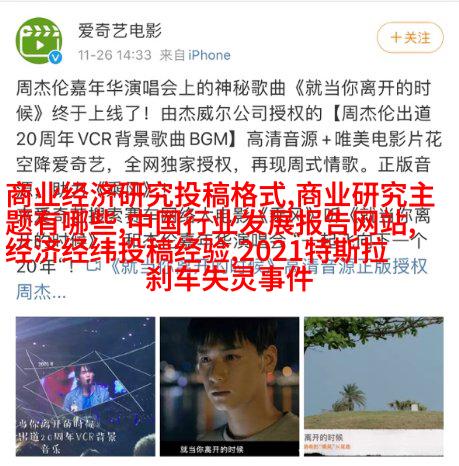The width and height of the screenshot is (459, 466).
Task: View the middle thumbnail with subtitle
Action: tap(229, 386)
